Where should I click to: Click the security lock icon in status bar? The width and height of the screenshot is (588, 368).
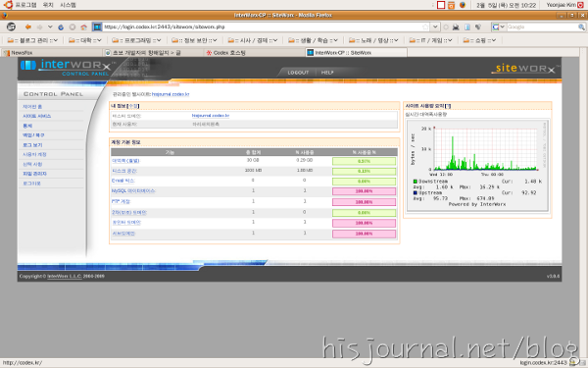573,362
